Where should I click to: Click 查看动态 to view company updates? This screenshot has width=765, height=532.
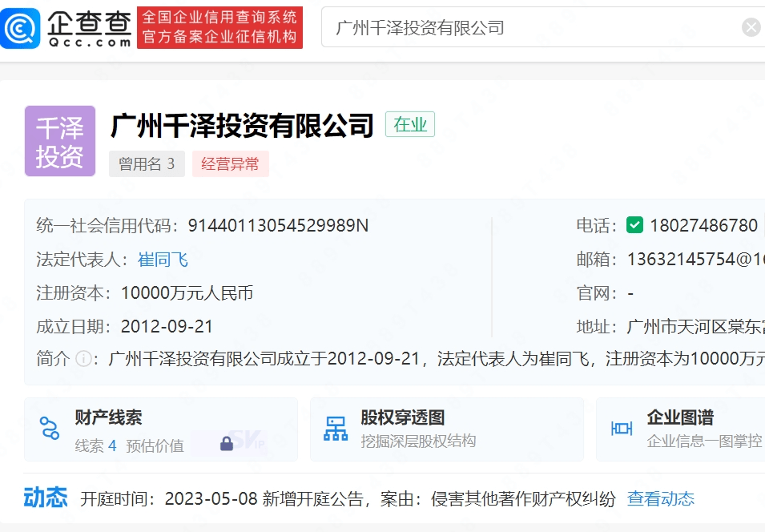[x=660, y=498]
